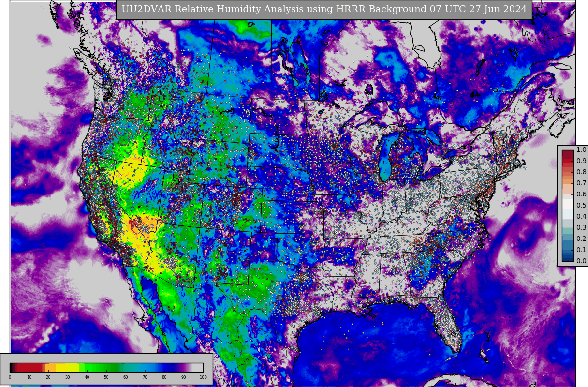Click the 90 tick label on humidity colorbar

183,377
